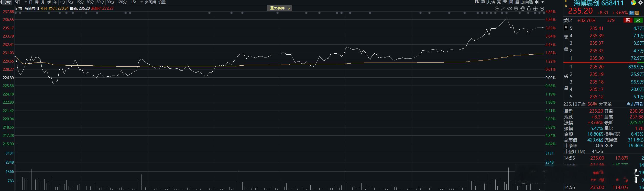The image size is (644, 191).
Task: Switch to 周 weekly K-line
Action: tap(37, 2)
